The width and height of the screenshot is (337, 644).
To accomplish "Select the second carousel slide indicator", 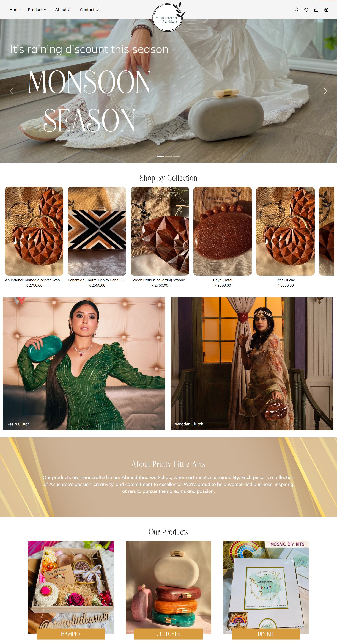I will click(x=169, y=157).
